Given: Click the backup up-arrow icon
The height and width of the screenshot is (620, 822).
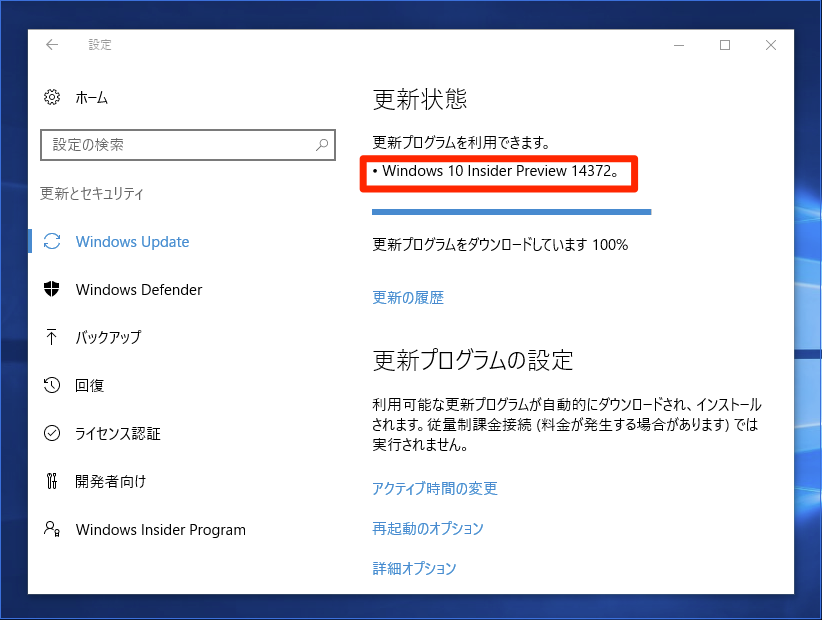Looking at the screenshot, I should (x=51, y=337).
